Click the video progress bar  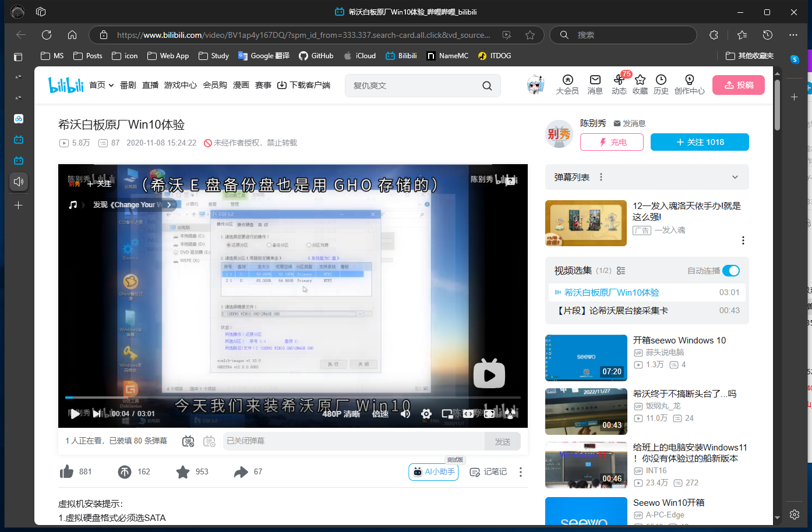(291, 398)
